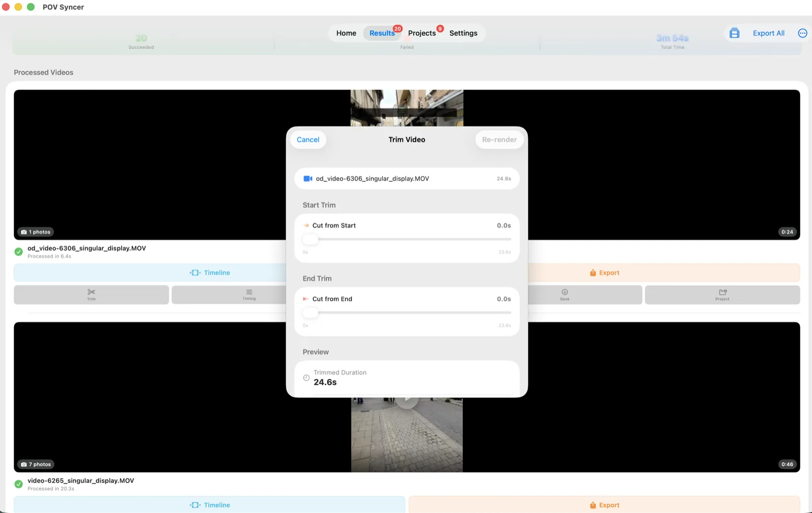Click the Trimmed Duration 24.6s value
The width and height of the screenshot is (812, 513).
325,382
